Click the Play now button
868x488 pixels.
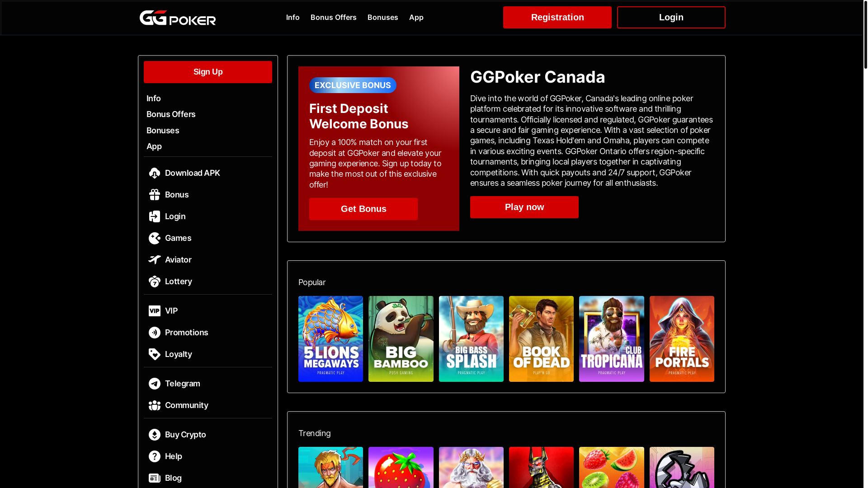pyautogui.click(x=524, y=207)
